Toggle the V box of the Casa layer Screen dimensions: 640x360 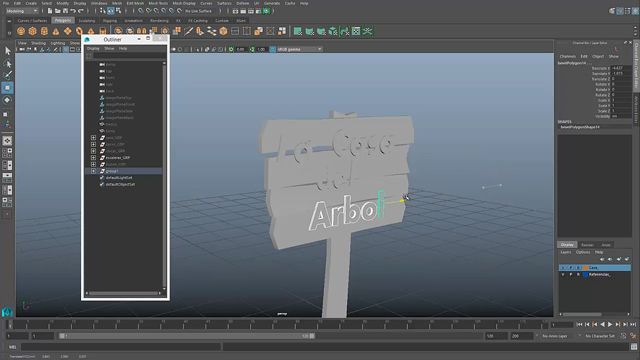click(x=563, y=268)
